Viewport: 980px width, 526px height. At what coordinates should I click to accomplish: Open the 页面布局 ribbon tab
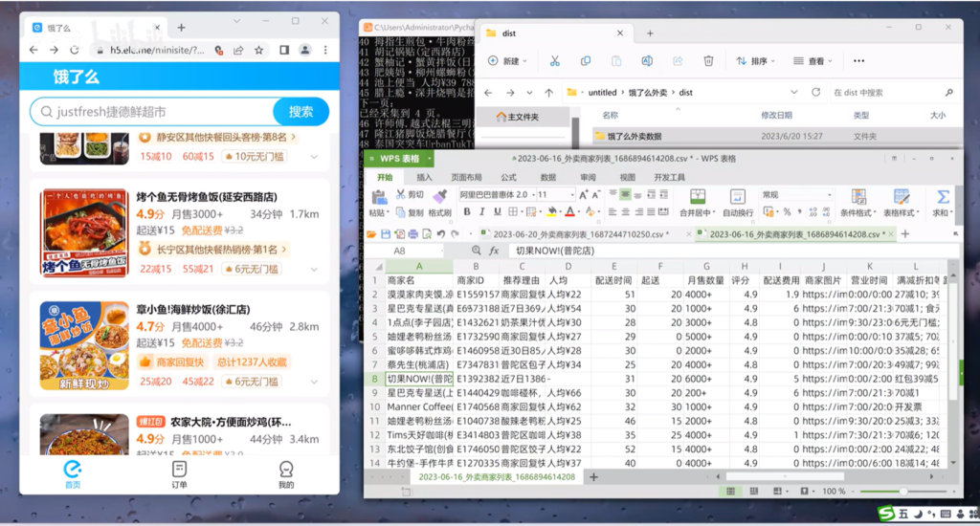click(x=466, y=178)
